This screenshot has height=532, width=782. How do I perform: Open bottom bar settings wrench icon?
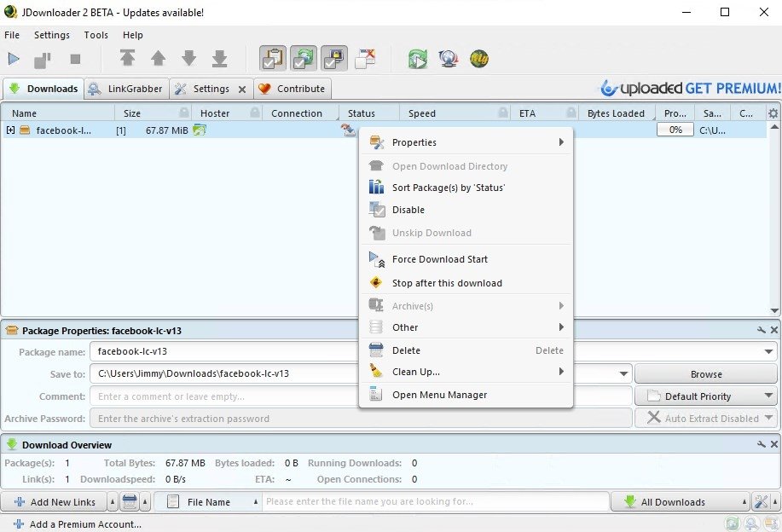tap(761, 502)
